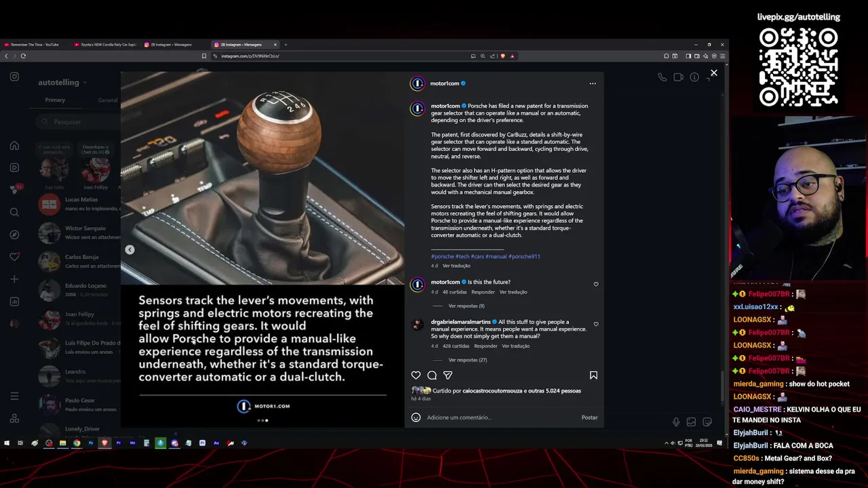This screenshot has height=488, width=868.
Task: Click 'Responder' under the drgabrielamaralmartins comment
Action: (486, 346)
